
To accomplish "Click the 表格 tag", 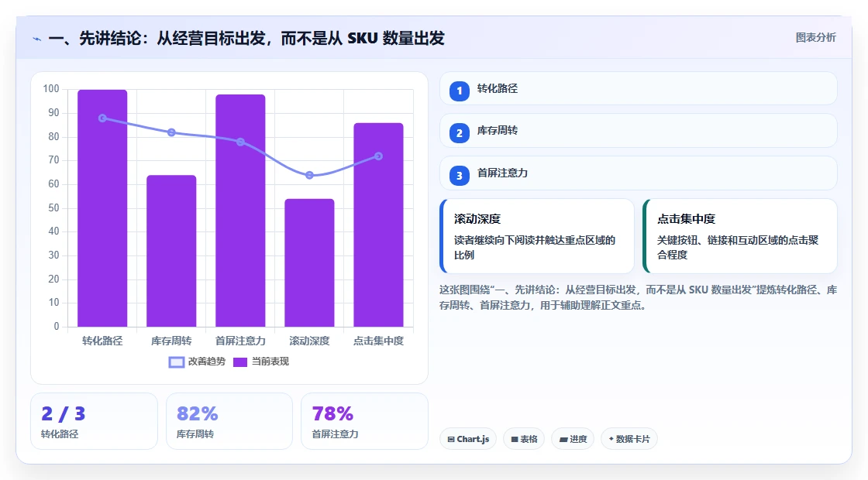I will click(x=524, y=439).
